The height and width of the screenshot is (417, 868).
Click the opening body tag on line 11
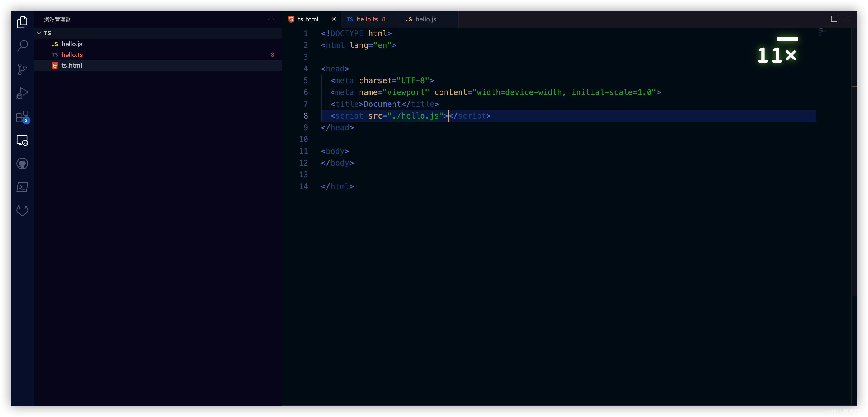[335, 151]
